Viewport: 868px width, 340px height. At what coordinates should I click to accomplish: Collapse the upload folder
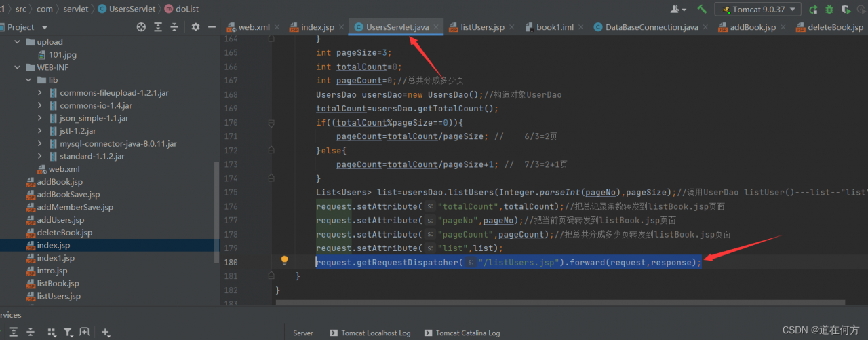click(17, 42)
